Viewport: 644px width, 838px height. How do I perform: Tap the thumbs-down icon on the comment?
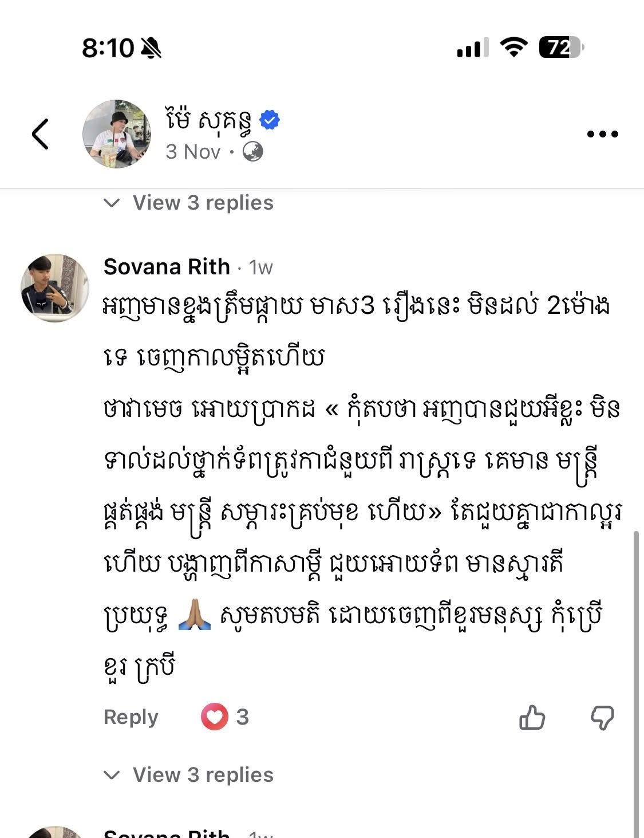602,717
